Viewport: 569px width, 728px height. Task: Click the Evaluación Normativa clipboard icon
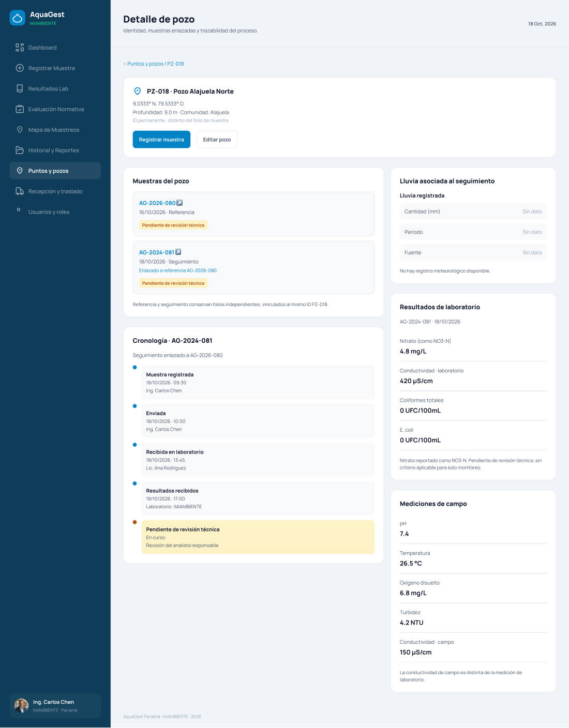click(20, 109)
